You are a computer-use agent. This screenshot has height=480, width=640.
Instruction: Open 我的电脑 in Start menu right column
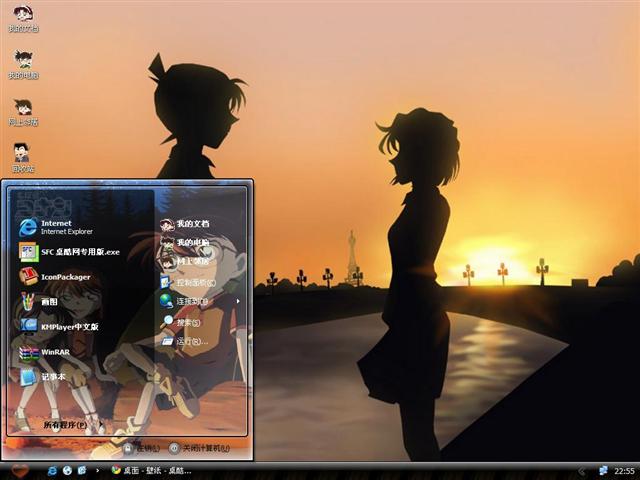click(184, 243)
